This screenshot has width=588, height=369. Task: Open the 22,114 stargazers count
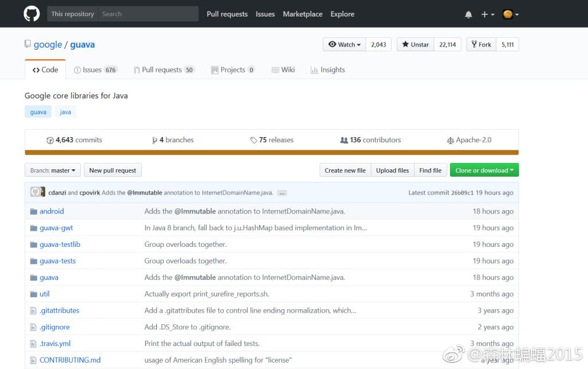(448, 45)
